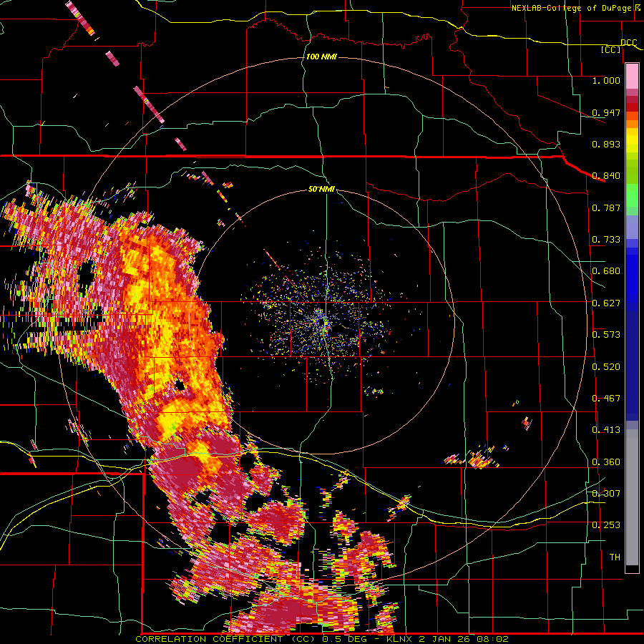Click the 0.573 legend value
The width and height of the screenshot is (644, 644).
(606, 335)
